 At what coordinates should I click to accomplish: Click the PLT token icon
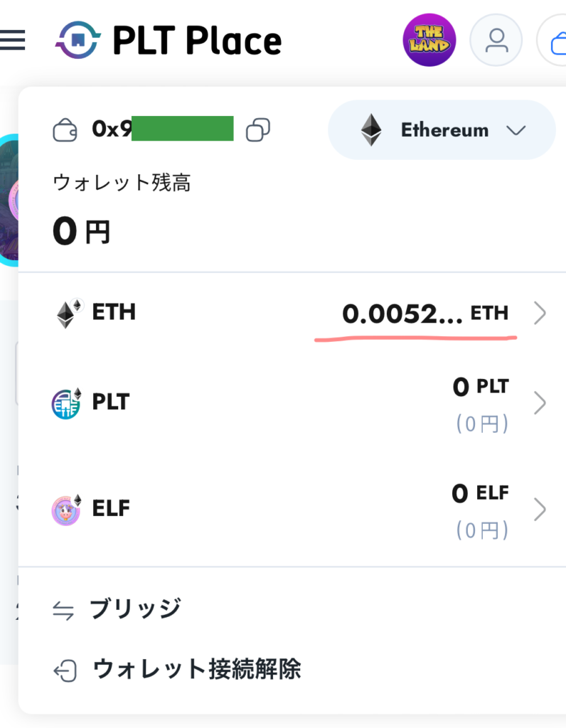[68, 403]
